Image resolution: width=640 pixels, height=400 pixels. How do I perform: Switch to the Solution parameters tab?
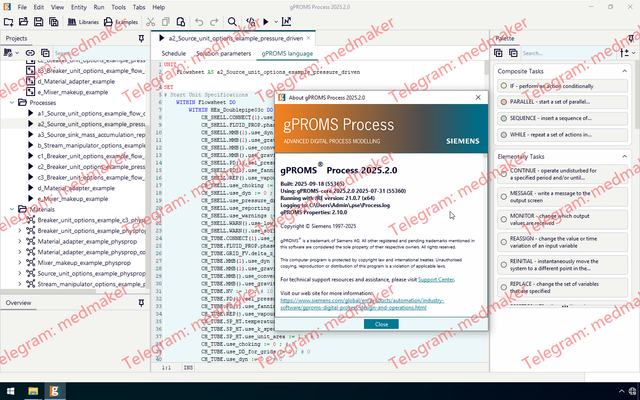pyautogui.click(x=224, y=53)
